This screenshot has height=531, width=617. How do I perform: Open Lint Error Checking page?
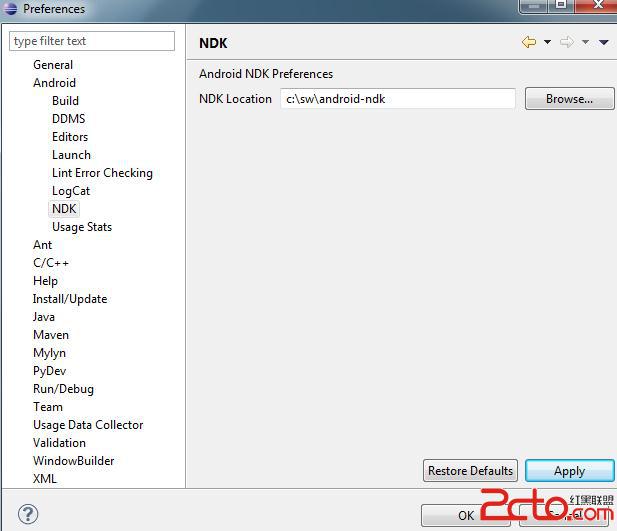102,173
